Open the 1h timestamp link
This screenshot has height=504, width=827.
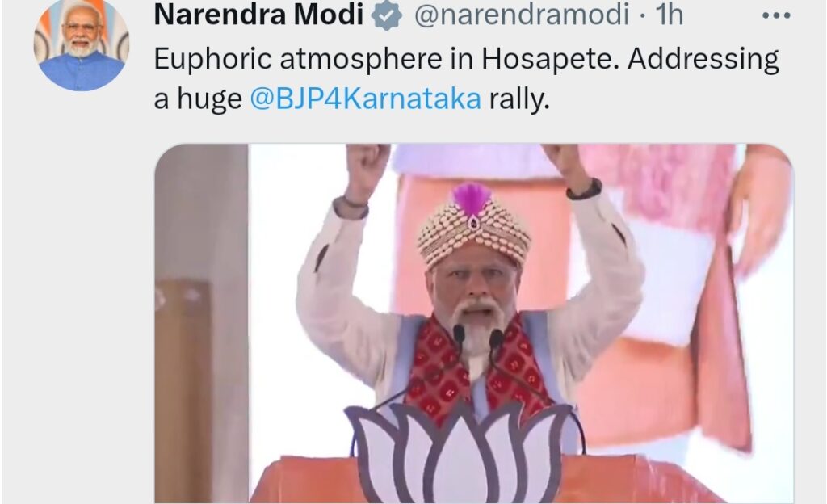pos(670,15)
